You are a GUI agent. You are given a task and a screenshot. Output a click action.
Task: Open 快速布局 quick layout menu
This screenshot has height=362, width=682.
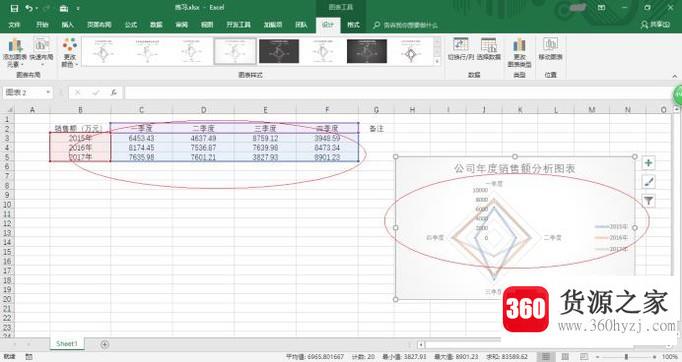[x=41, y=52]
